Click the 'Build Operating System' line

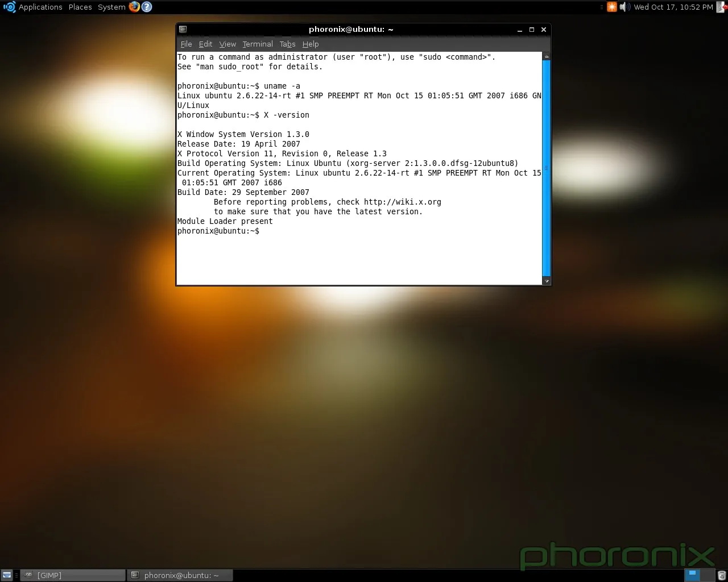click(348, 163)
